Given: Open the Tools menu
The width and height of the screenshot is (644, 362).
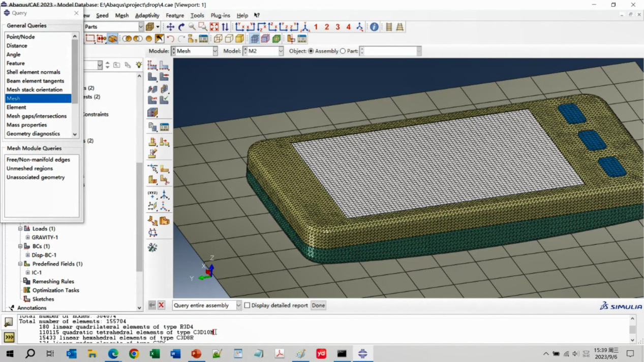Looking at the screenshot, I should pyautogui.click(x=197, y=15).
